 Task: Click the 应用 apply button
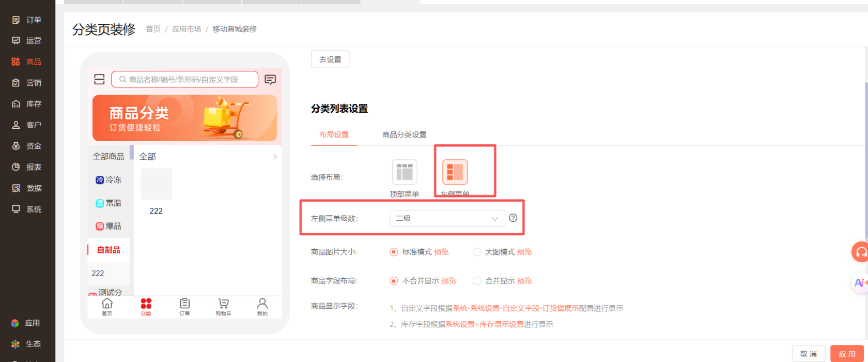(847, 354)
